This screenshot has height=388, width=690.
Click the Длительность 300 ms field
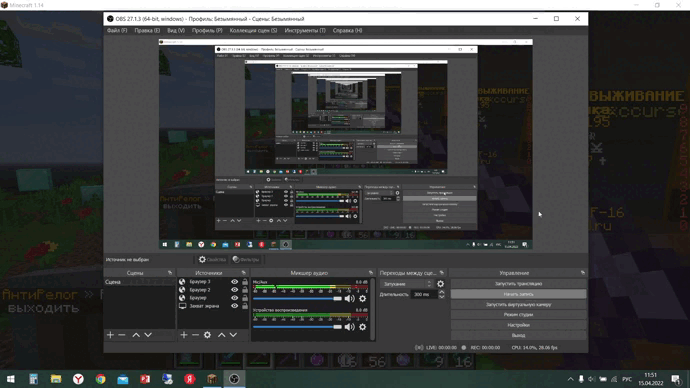coord(424,294)
